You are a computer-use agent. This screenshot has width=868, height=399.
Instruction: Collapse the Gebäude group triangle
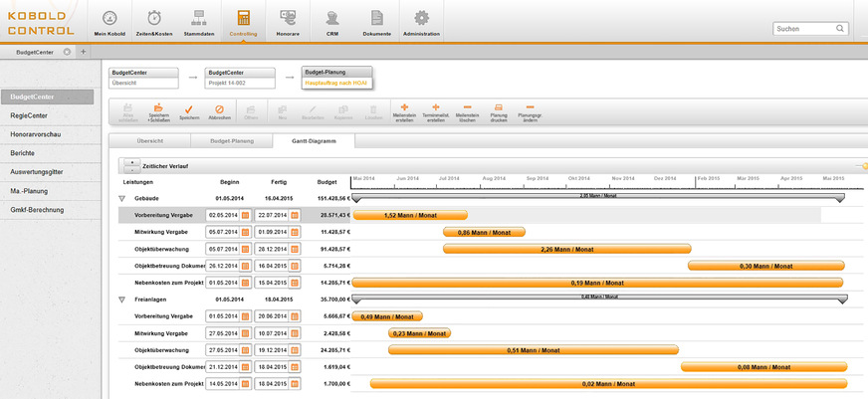click(x=121, y=199)
